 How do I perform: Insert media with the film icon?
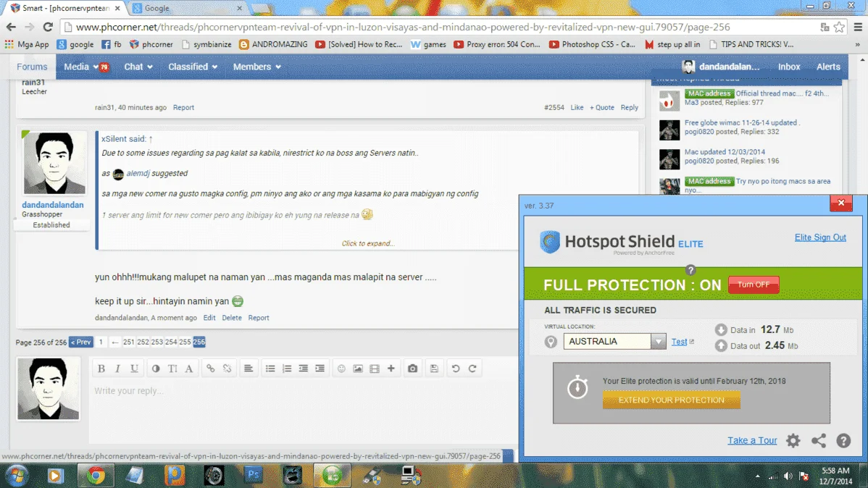pos(375,369)
